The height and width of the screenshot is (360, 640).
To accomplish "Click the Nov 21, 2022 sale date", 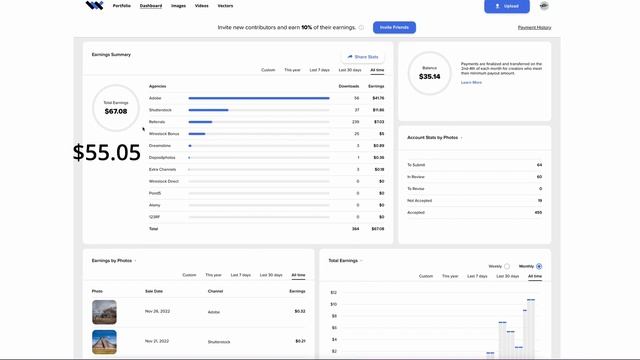I will 157,341.
